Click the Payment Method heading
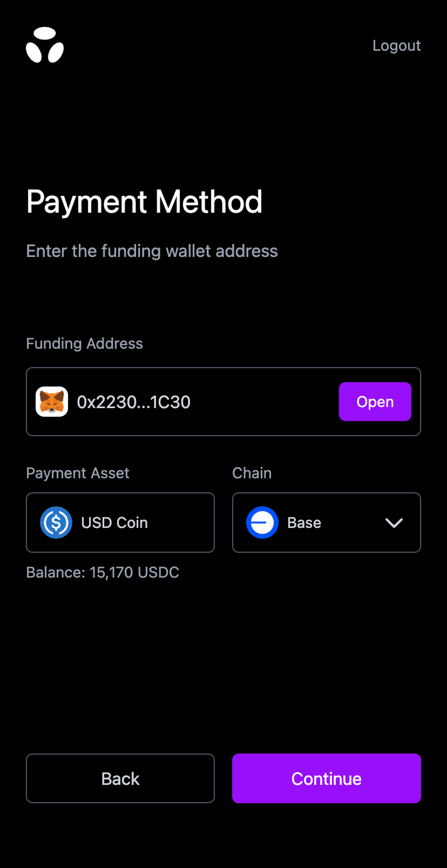The width and height of the screenshot is (447, 868). (144, 202)
